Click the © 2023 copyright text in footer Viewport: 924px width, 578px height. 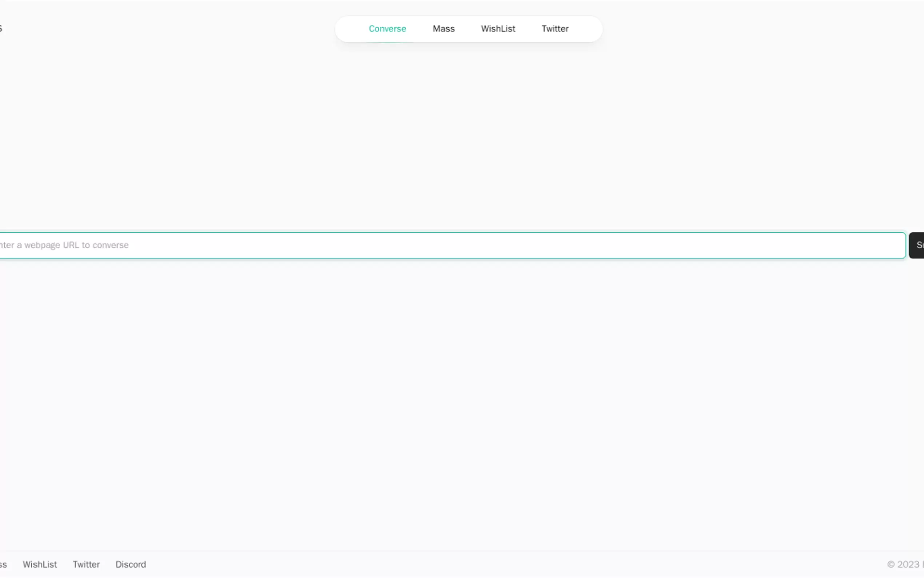click(x=903, y=564)
